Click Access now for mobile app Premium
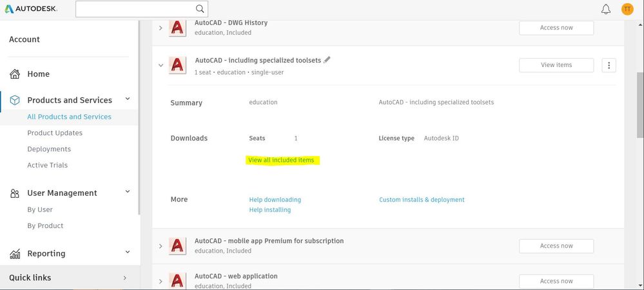Image resolution: width=644 pixels, height=290 pixels. tap(556, 246)
